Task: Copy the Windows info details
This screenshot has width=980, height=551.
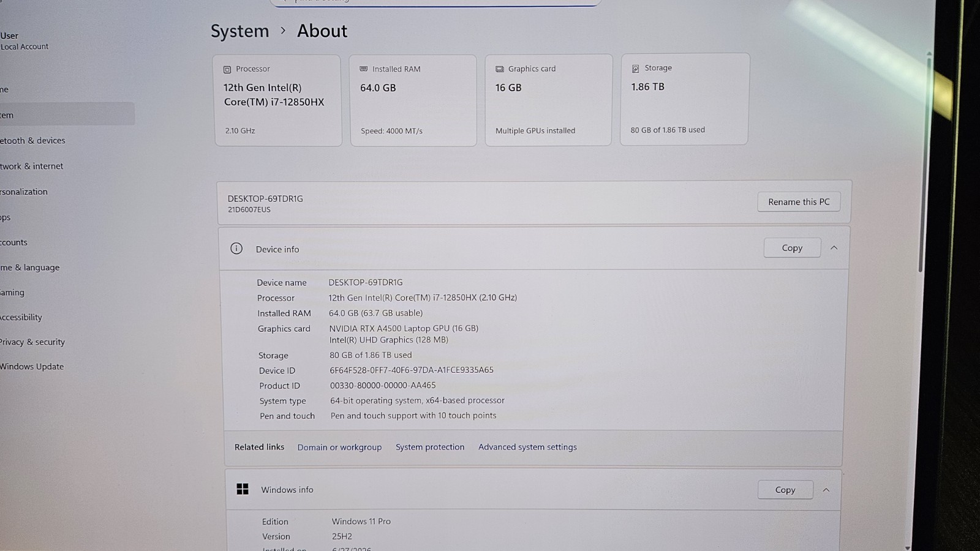Action: pyautogui.click(x=785, y=490)
